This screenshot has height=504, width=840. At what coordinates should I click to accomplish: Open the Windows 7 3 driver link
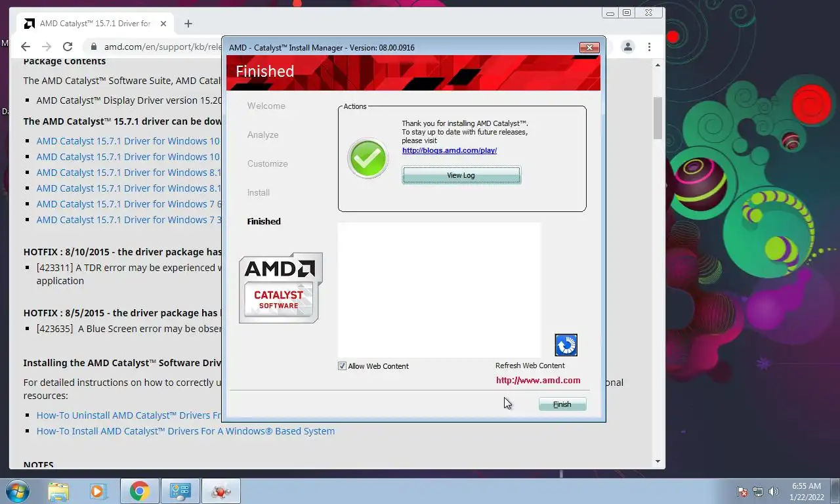point(129,220)
